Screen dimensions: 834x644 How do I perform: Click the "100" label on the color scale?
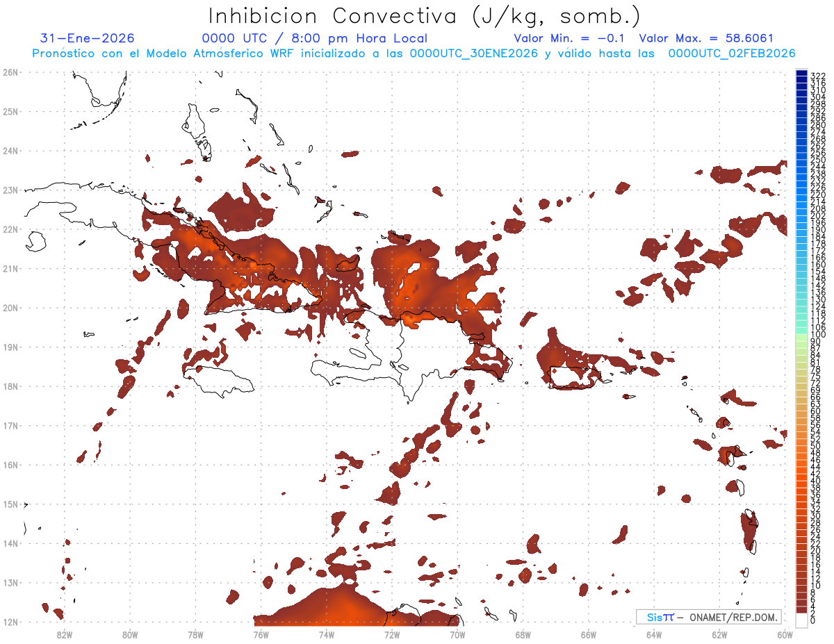point(817,336)
